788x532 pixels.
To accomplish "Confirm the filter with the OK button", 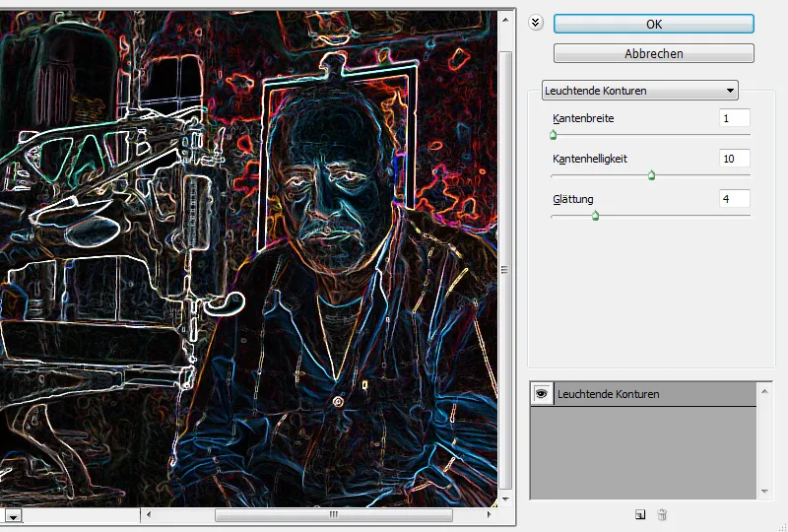I will (x=653, y=24).
